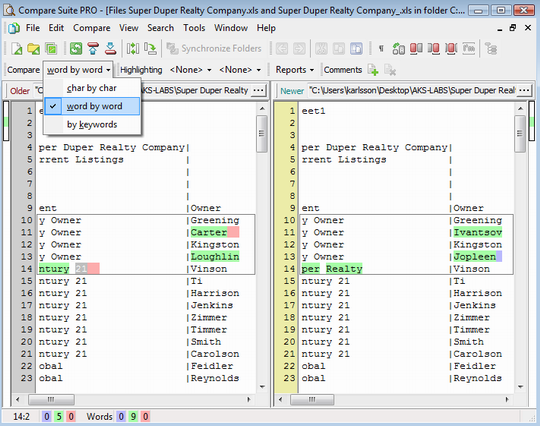Click the greyed copy icon
Screen dimensions: 540x426
(339, 49)
